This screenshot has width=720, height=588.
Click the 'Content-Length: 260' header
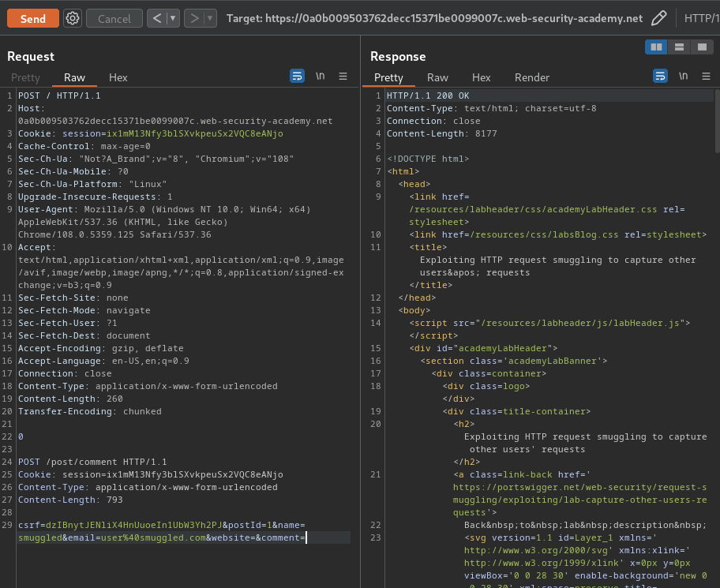point(70,399)
